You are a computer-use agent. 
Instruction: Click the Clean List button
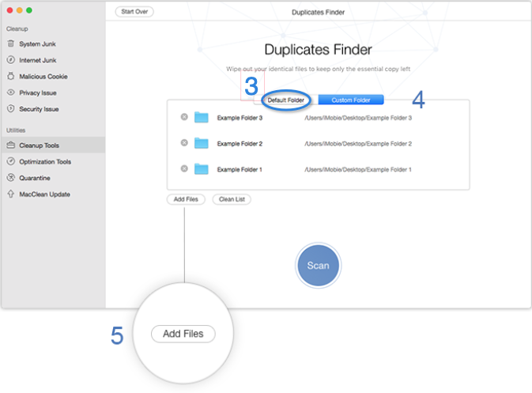[x=232, y=199]
